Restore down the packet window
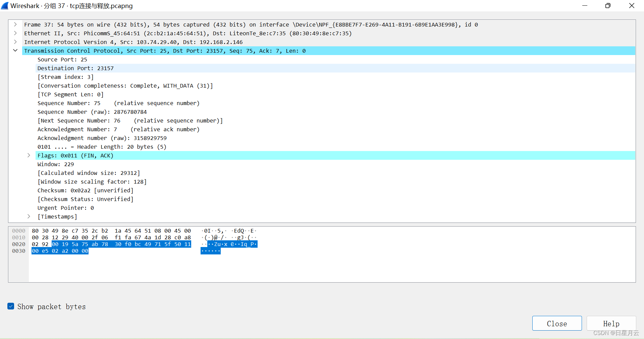Viewport: 644px width, 339px height. [608, 6]
